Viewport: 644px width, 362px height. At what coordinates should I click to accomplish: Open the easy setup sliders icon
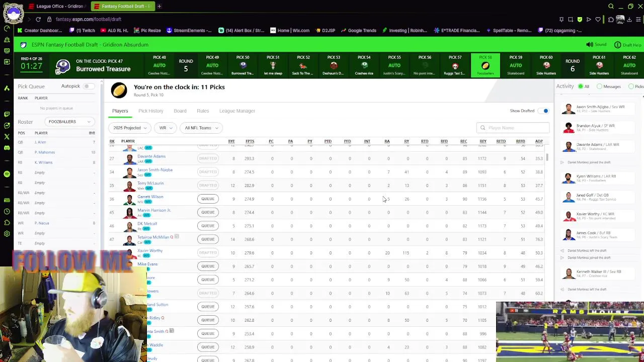pyautogui.click(x=639, y=20)
